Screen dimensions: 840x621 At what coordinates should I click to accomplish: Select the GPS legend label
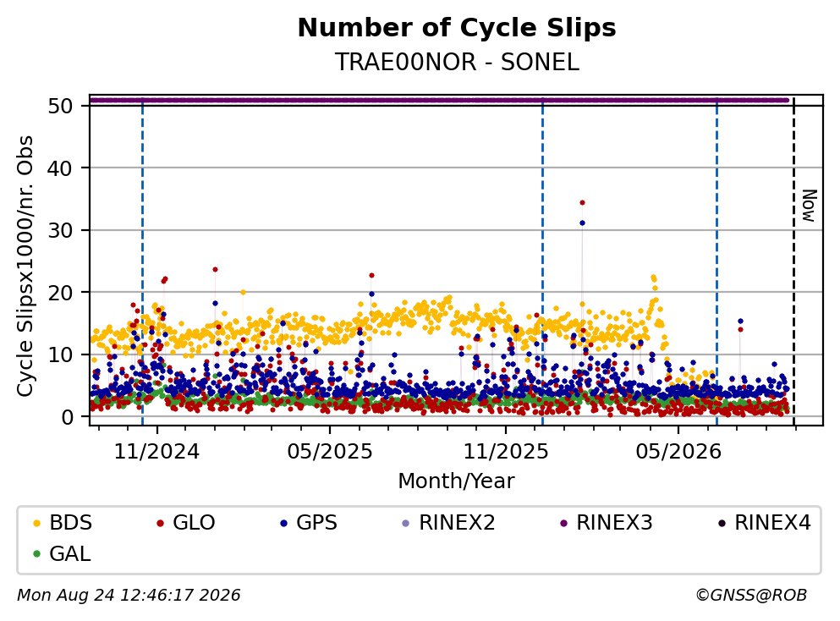click(316, 523)
